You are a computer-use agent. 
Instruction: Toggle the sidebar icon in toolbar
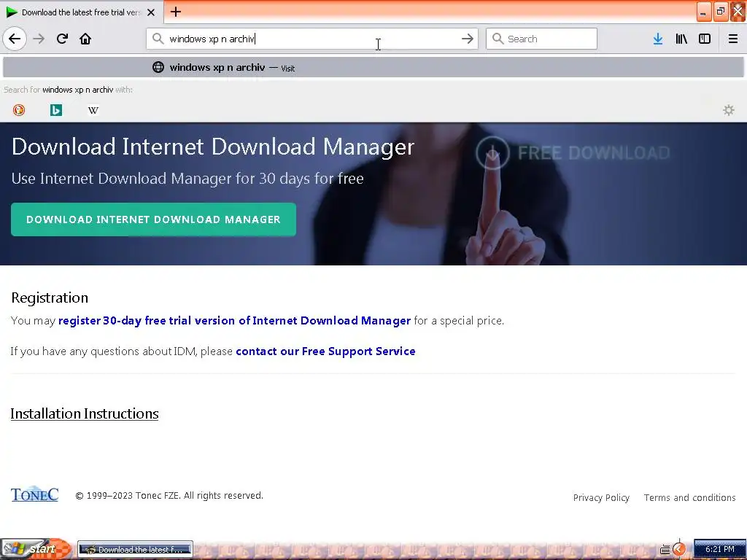705,39
